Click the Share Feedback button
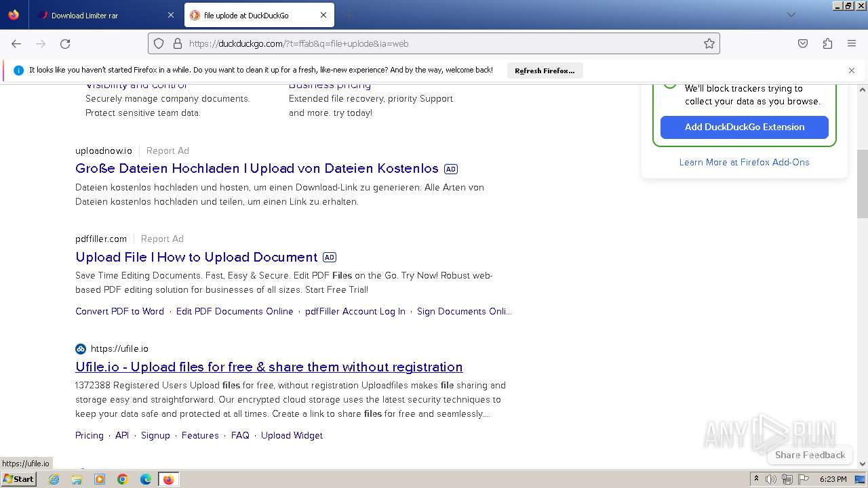 (810, 455)
